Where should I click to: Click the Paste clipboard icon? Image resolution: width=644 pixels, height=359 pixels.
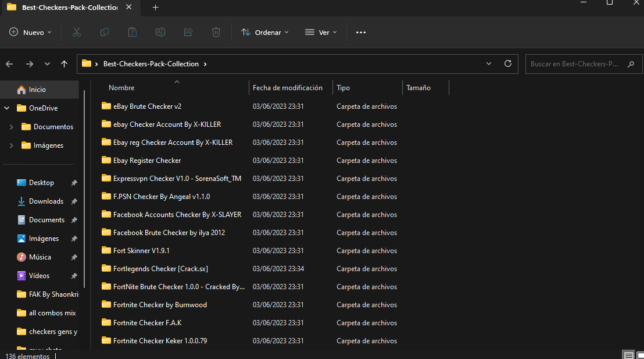tap(133, 33)
